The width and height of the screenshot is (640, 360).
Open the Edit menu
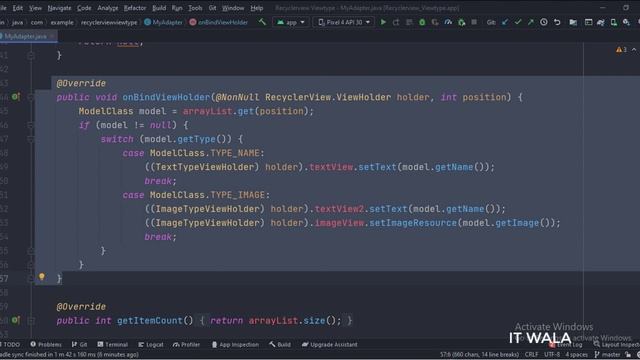[18, 8]
